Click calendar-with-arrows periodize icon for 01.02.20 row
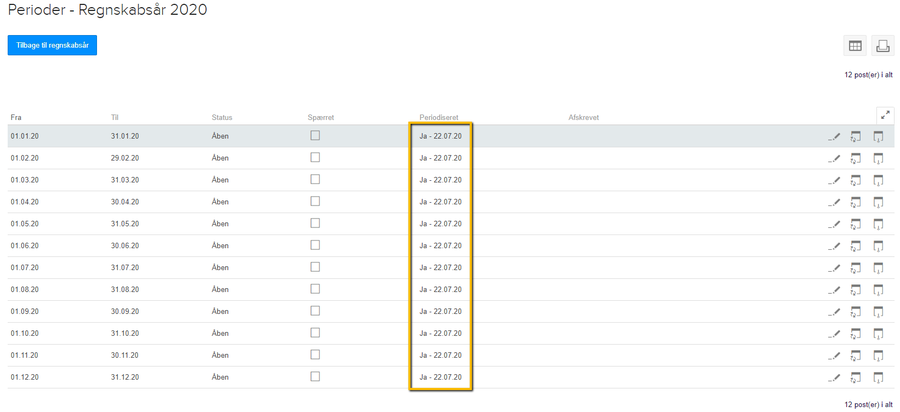Viewport: 900px width, 412px height. coord(856,158)
